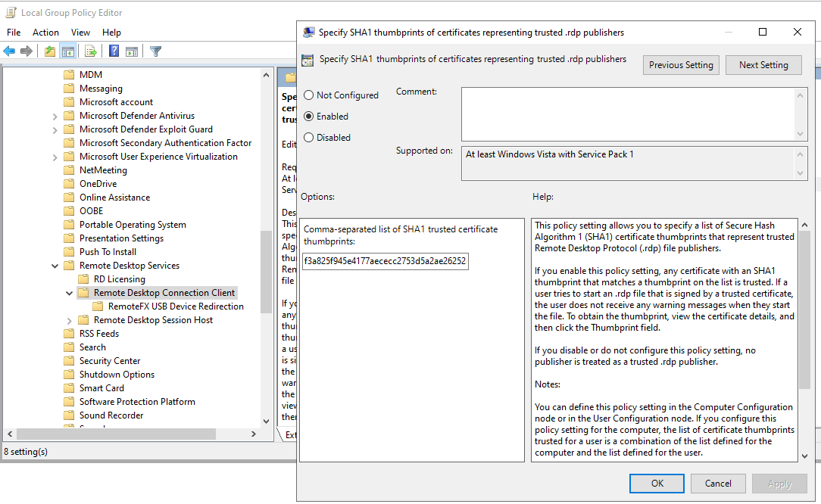Image resolution: width=821 pixels, height=504 pixels.
Task: Cancel the policy dialog
Action: (x=718, y=484)
